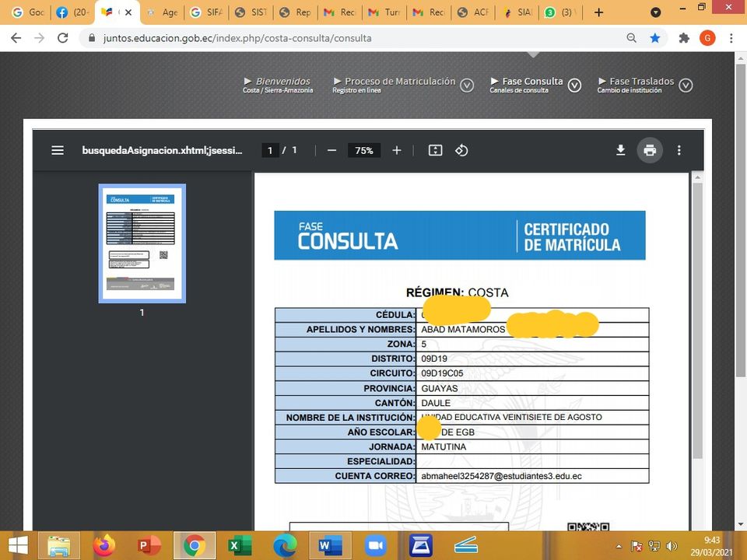Click the PDF zoom out minus icon
Screen dimensions: 747x560
(331, 150)
